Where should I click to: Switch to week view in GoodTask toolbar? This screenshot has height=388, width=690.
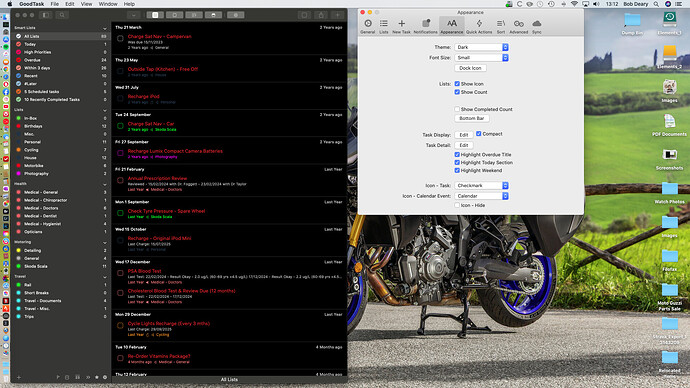click(194, 15)
